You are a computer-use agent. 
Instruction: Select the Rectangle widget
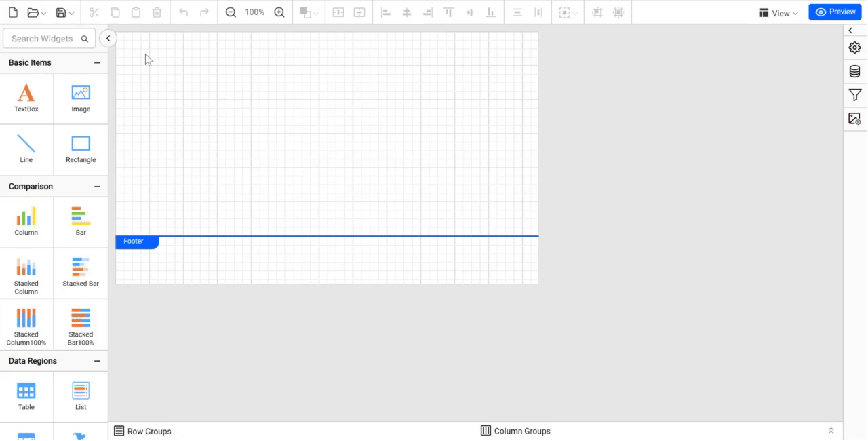tap(81, 149)
